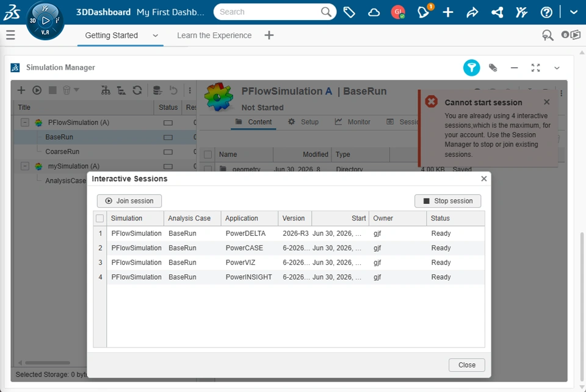Click the collapse tree structure icon
The image size is (586, 392).
click(121, 90)
